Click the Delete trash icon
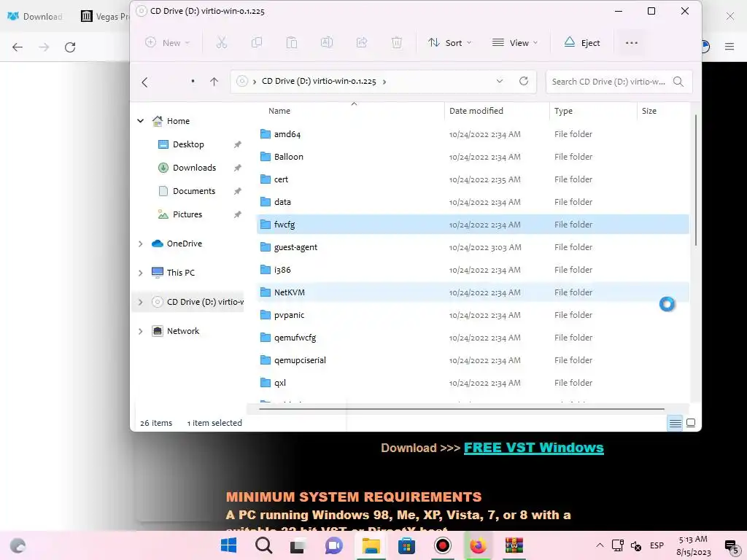 pyautogui.click(x=396, y=42)
